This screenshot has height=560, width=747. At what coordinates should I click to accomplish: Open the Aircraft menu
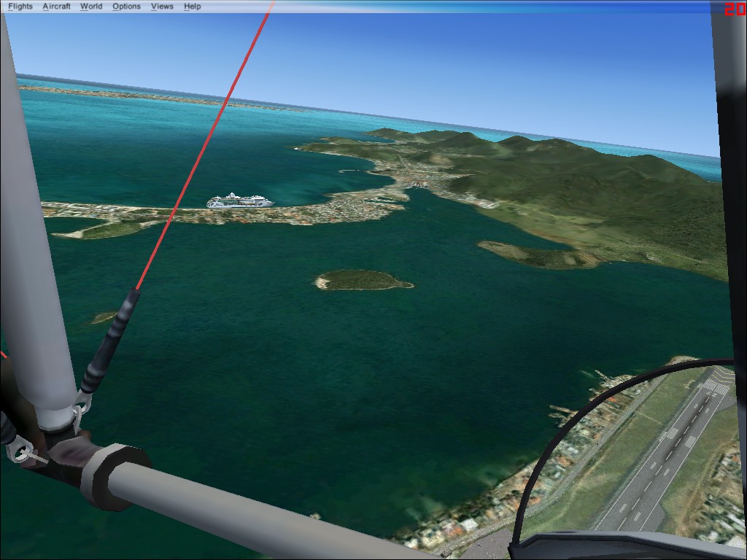pos(56,7)
